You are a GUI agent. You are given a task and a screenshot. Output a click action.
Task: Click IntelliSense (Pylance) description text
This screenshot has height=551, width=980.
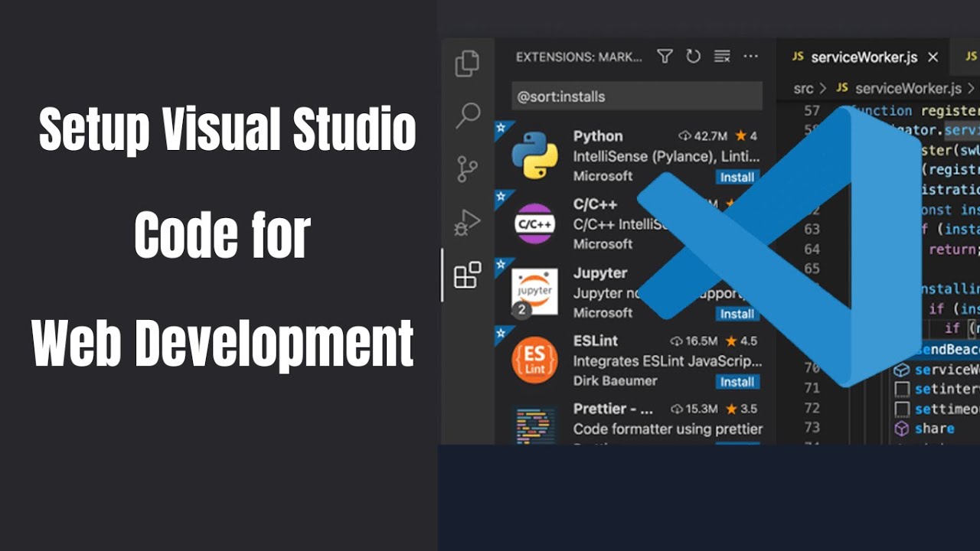pyautogui.click(x=667, y=156)
